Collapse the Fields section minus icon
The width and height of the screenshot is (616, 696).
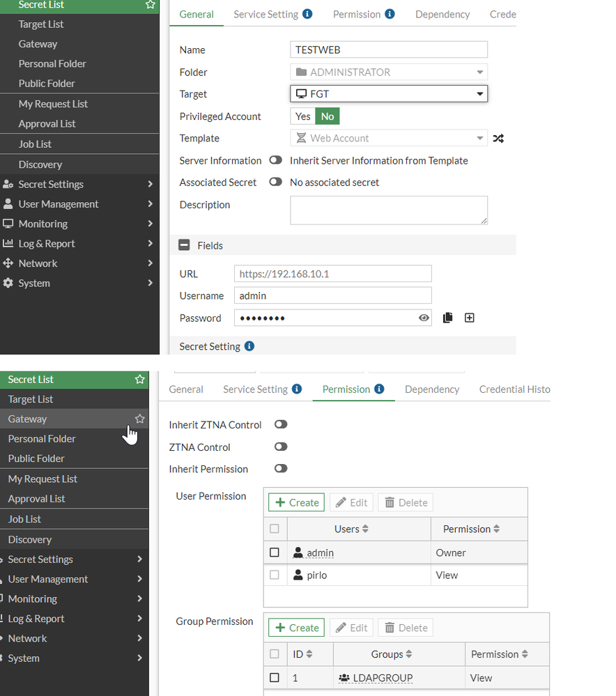point(184,245)
